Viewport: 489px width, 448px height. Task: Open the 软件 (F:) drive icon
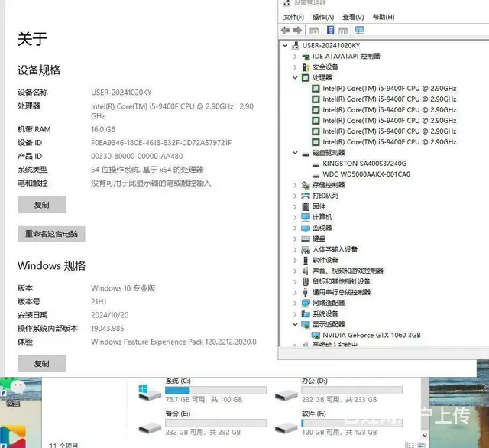(x=286, y=427)
